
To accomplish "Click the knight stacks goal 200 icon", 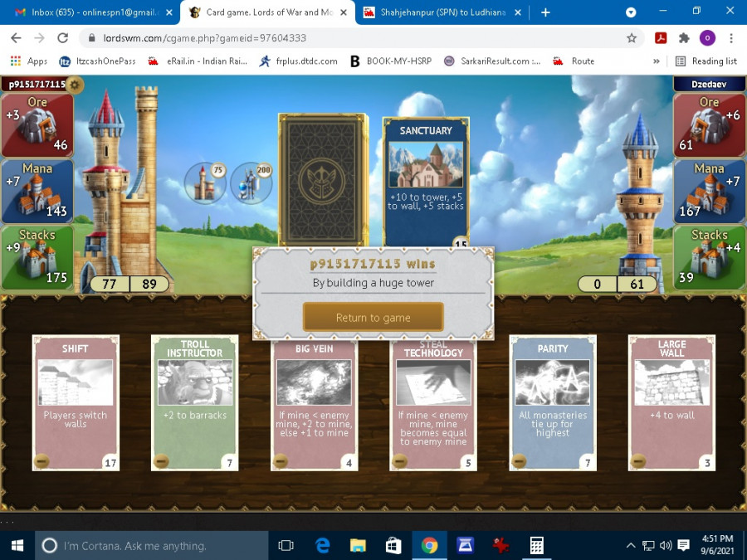I will click(251, 183).
